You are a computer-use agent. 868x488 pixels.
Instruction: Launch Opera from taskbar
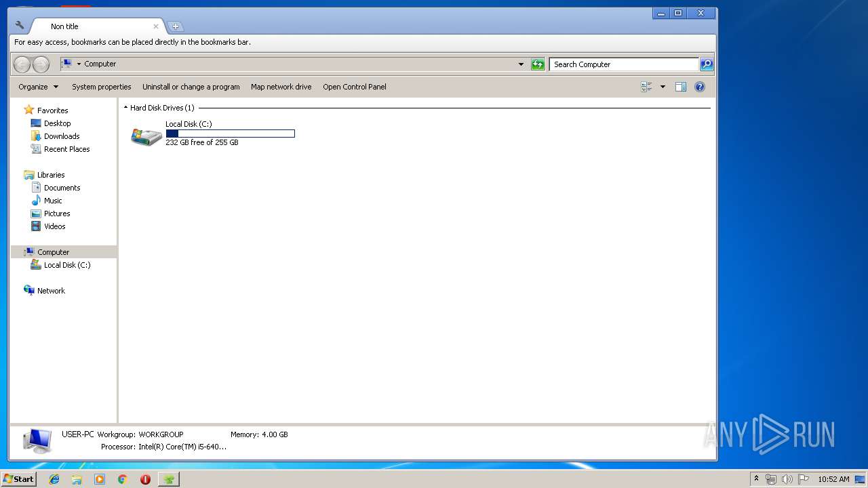[145, 479]
